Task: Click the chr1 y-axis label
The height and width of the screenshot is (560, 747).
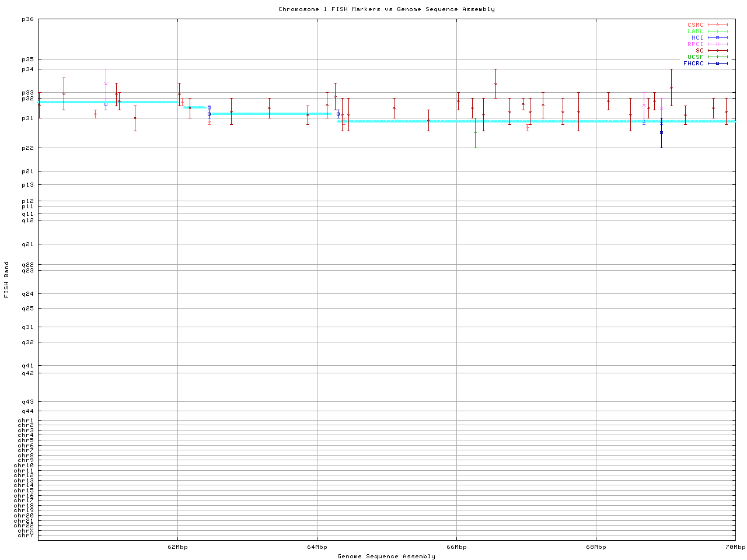Action: pos(26,421)
